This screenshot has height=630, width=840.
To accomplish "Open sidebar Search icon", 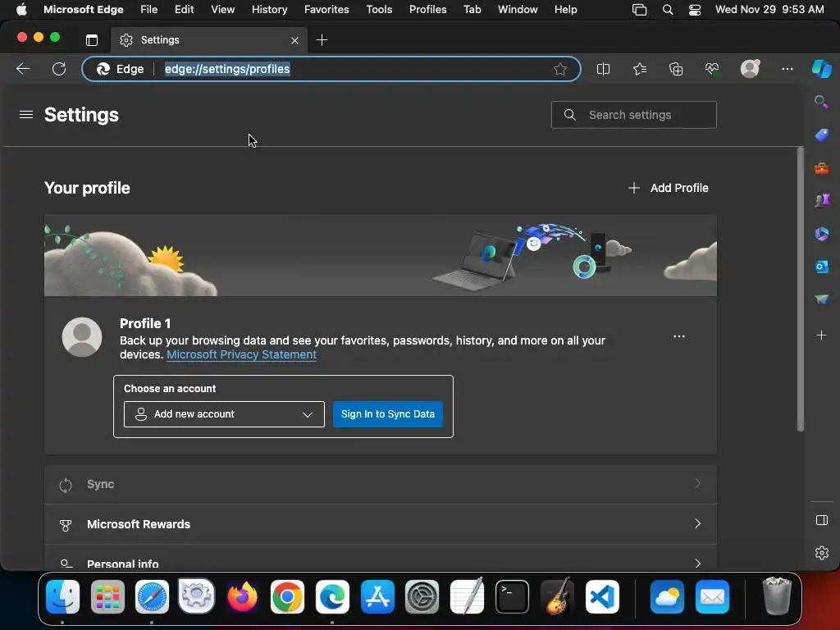I will (821, 101).
